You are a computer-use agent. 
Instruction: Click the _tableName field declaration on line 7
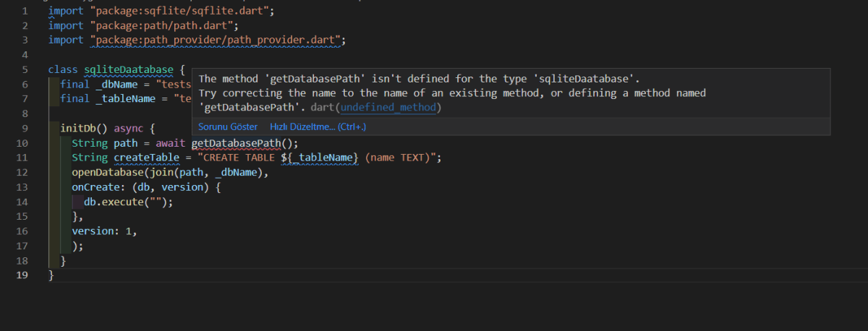(x=125, y=98)
